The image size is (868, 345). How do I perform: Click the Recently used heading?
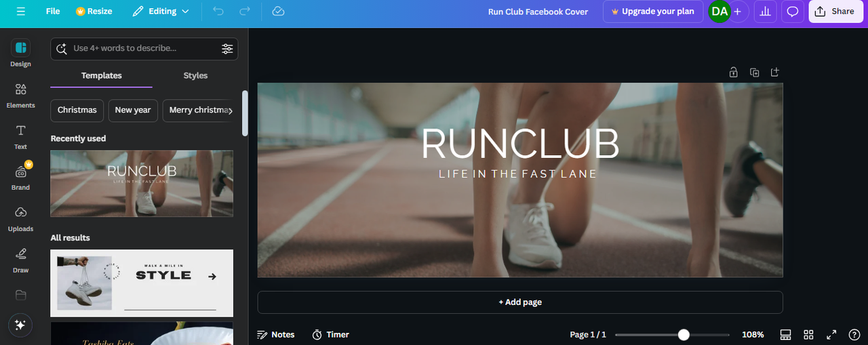click(x=78, y=138)
